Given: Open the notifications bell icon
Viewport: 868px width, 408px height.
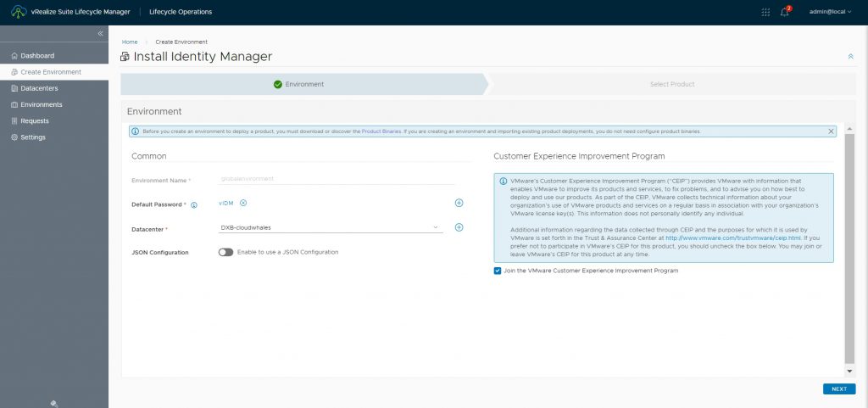Looking at the screenshot, I should coord(785,12).
